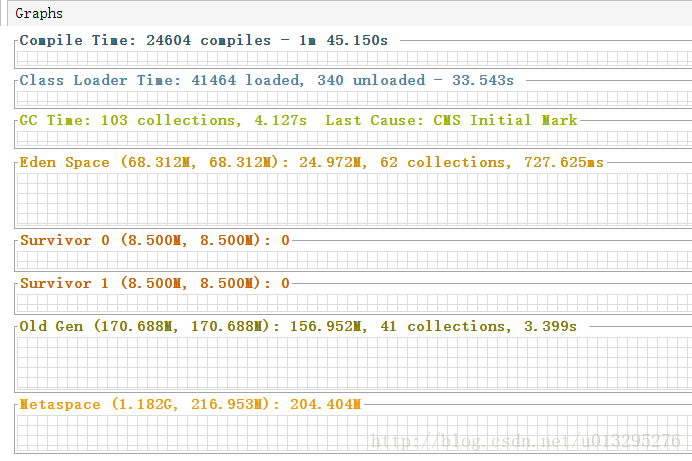692x461 pixels.
Task: Click the Metaspace 204.404M label
Action: (190, 404)
